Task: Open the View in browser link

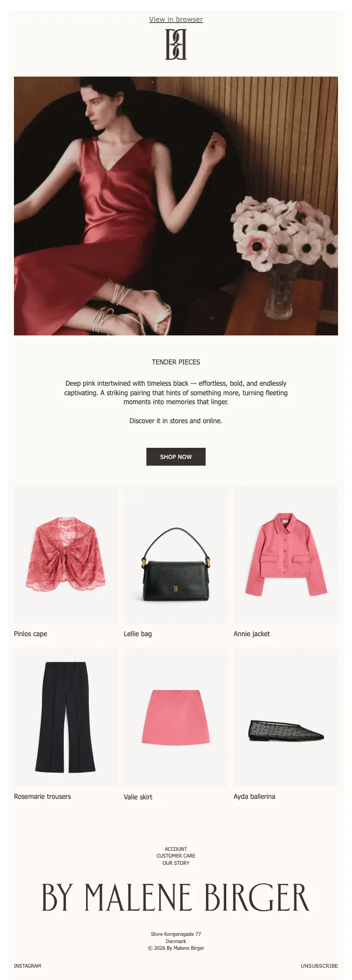Action: pyautogui.click(x=176, y=20)
